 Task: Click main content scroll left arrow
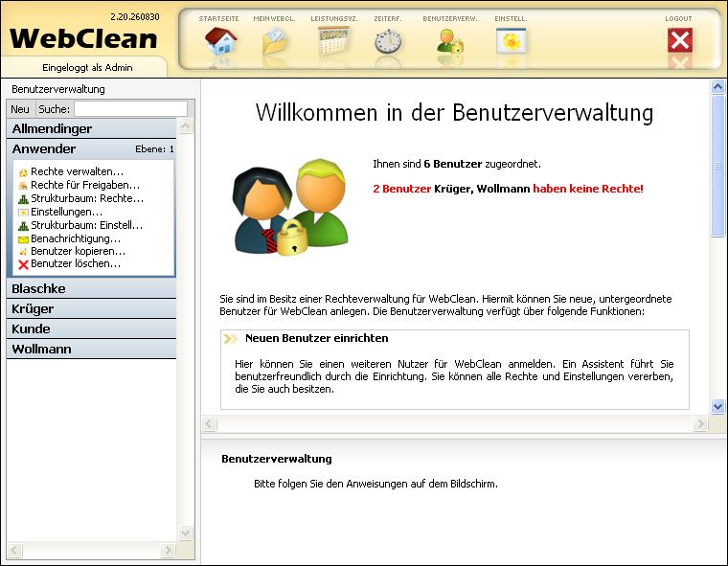(209, 423)
